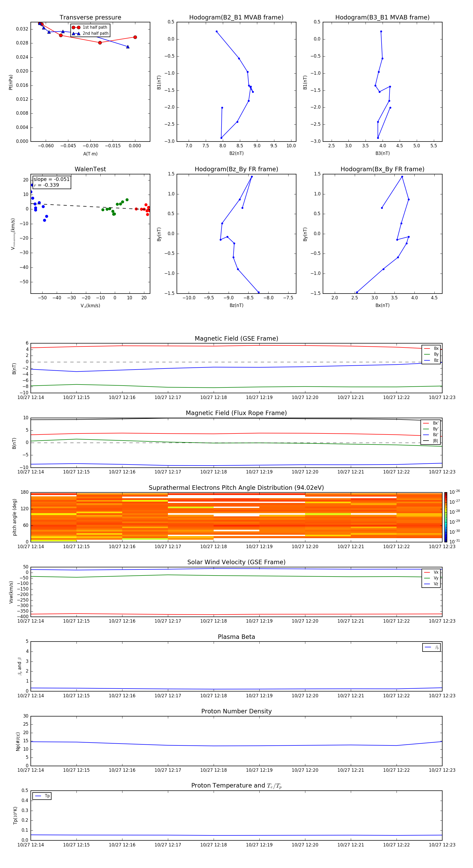
Task: Click the 'WalenTest' plot title
Action: 90,169
